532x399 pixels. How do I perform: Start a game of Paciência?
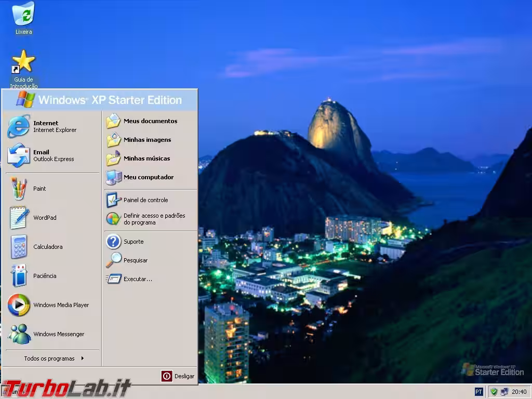[x=45, y=276]
